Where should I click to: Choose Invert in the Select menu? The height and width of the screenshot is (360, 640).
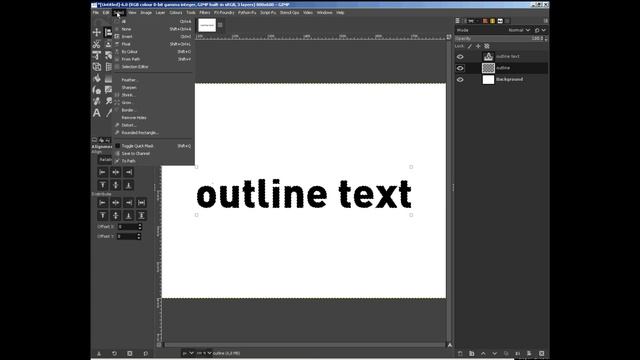coord(153,37)
